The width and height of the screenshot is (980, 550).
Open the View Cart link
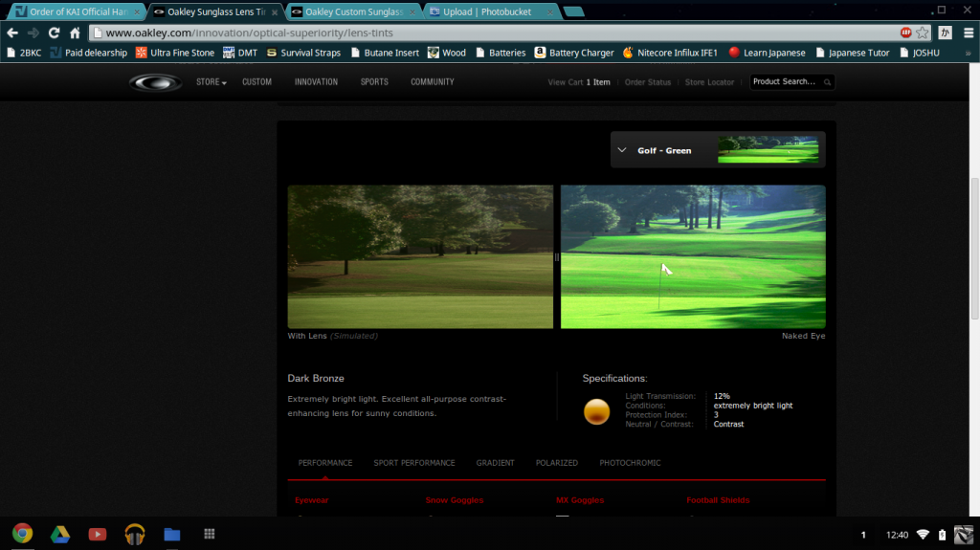tap(579, 82)
